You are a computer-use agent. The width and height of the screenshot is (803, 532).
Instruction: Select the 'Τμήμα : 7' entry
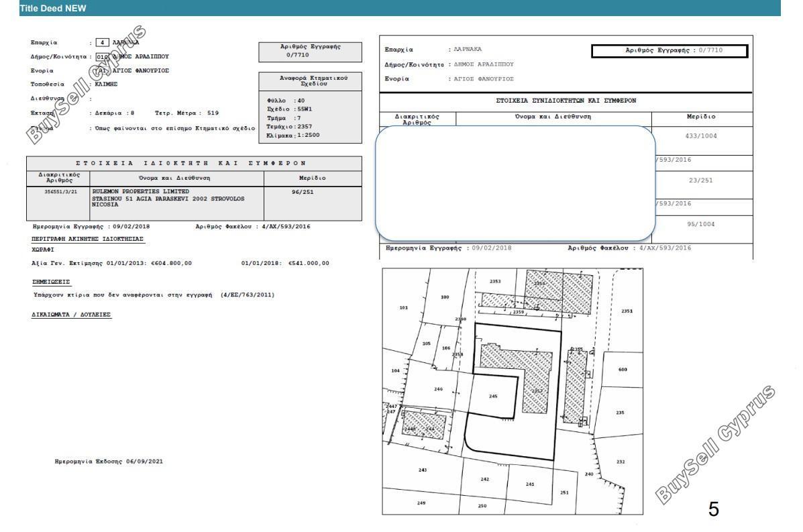tap(284, 118)
